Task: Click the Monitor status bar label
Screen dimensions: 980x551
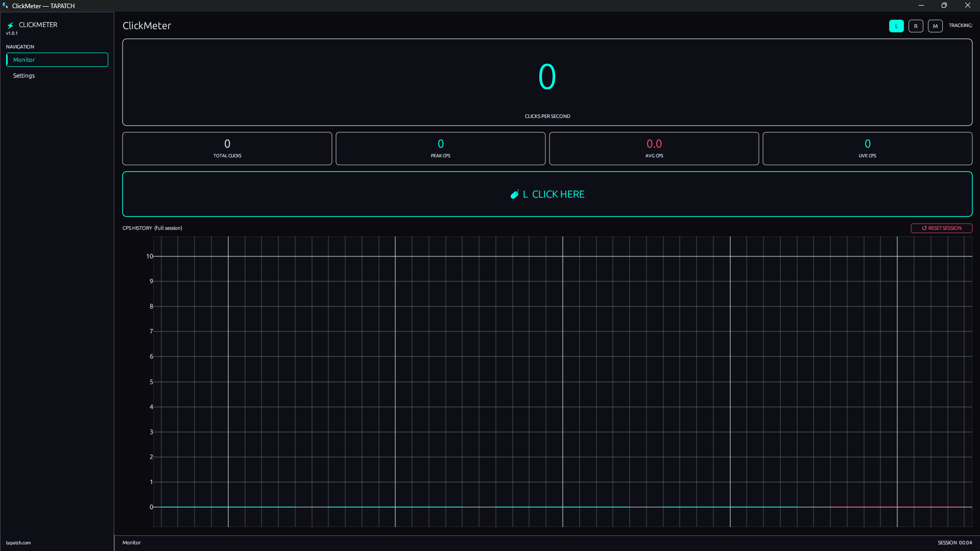Action: (131, 543)
